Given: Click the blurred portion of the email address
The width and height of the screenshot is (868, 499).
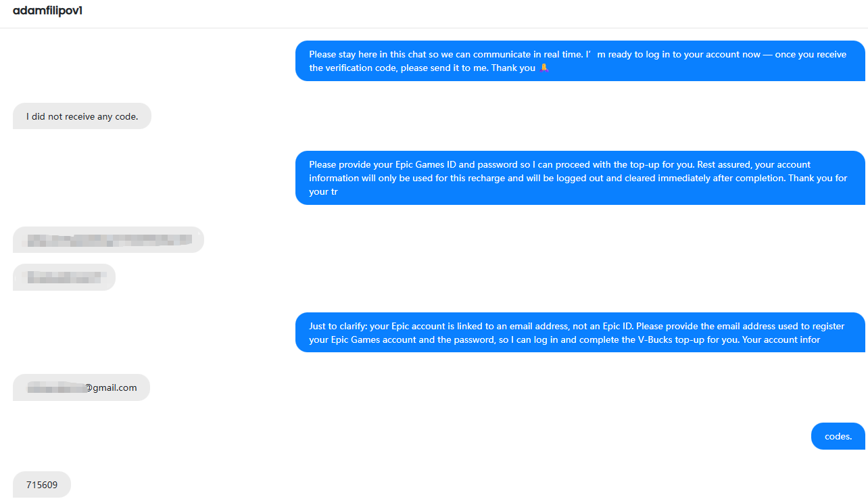Looking at the screenshot, I should tap(55, 387).
